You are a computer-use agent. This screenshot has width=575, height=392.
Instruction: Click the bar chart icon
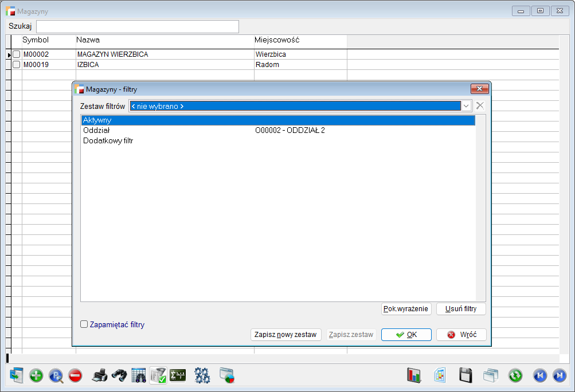click(x=414, y=376)
